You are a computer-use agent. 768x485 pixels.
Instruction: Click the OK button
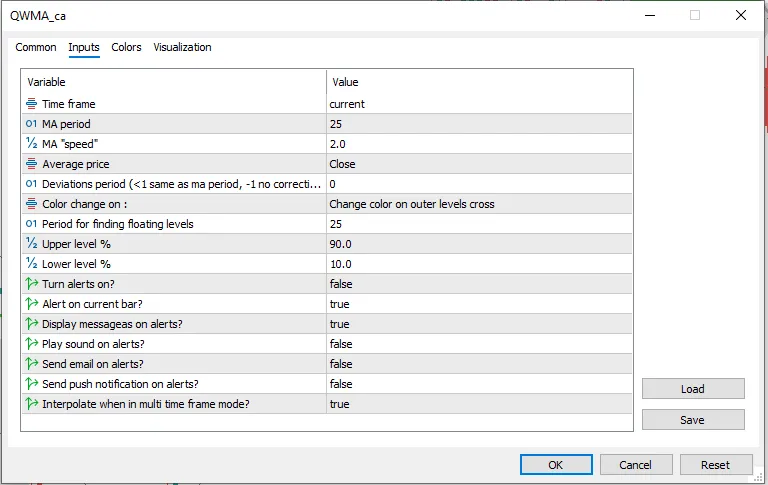point(556,465)
